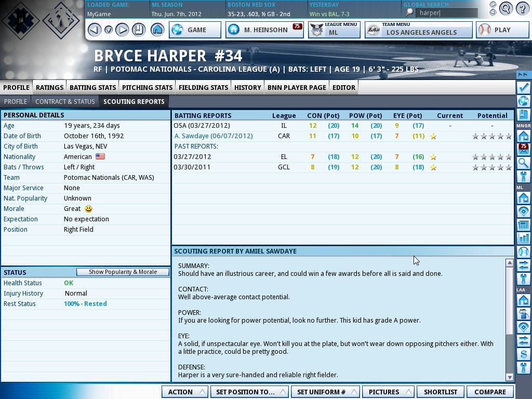
Task: Open the HISTORY tab
Action: 248,87
